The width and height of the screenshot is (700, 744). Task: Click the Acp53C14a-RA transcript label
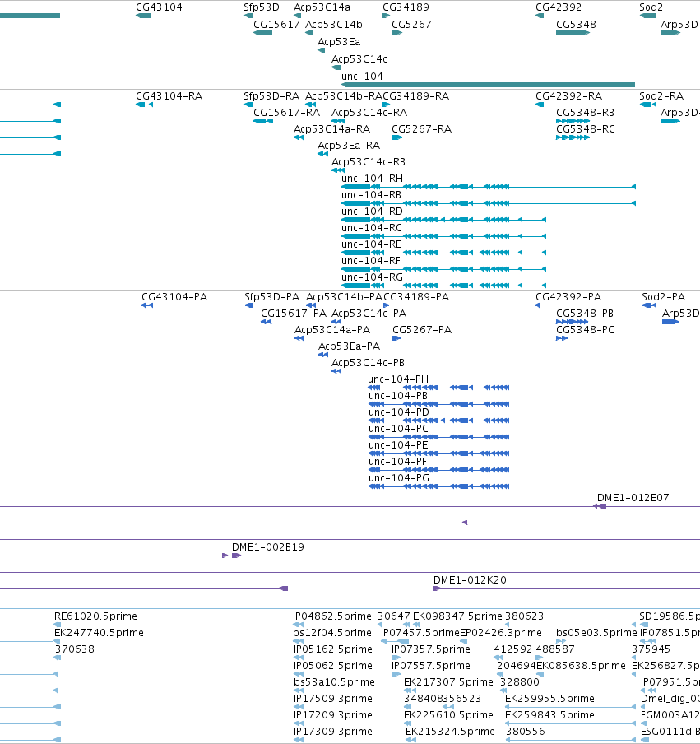[x=332, y=129]
